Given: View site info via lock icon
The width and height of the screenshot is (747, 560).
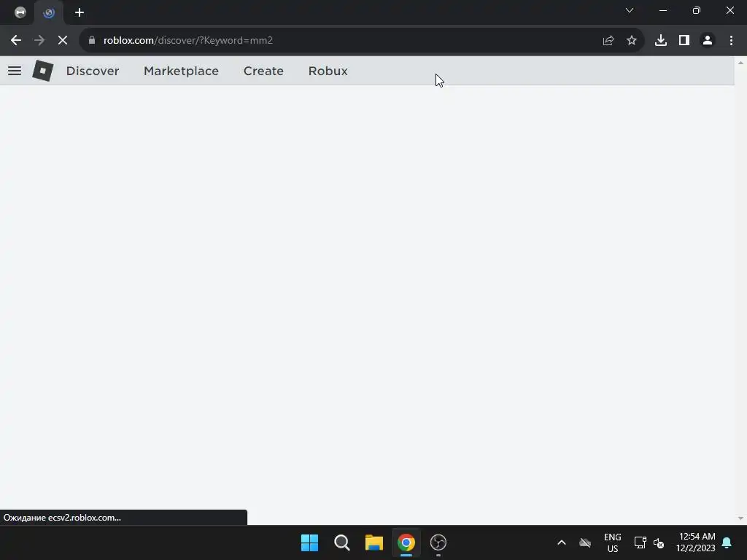Looking at the screenshot, I should click(92, 41).
